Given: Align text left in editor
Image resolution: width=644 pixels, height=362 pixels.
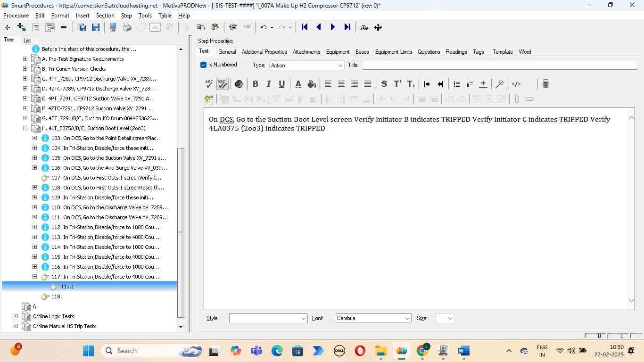Looking at the screenshot, I should (328, 84).
